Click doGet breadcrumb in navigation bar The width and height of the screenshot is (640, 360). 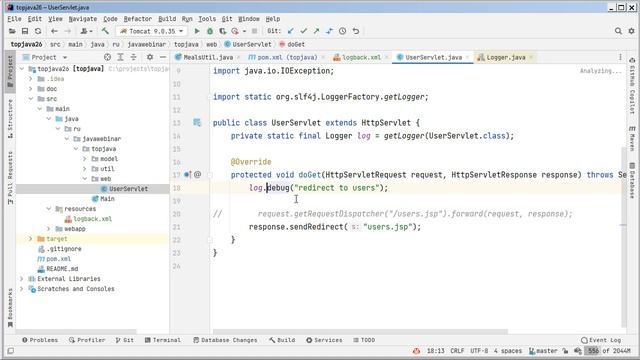(x=292, y=44)
